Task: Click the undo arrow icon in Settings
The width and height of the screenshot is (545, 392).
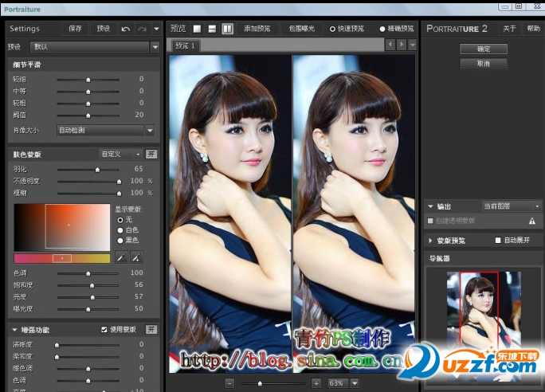Action: tap(126, 29)
